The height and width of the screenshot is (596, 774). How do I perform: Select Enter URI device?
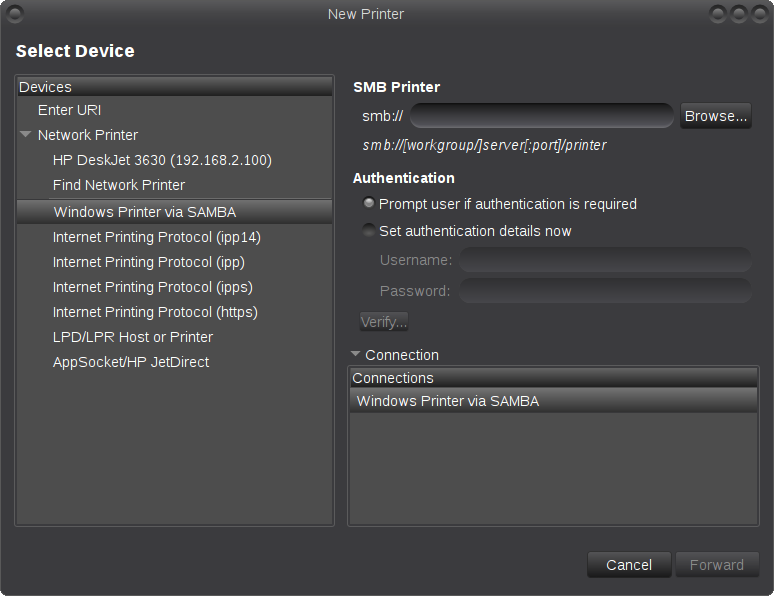(69, 110)
